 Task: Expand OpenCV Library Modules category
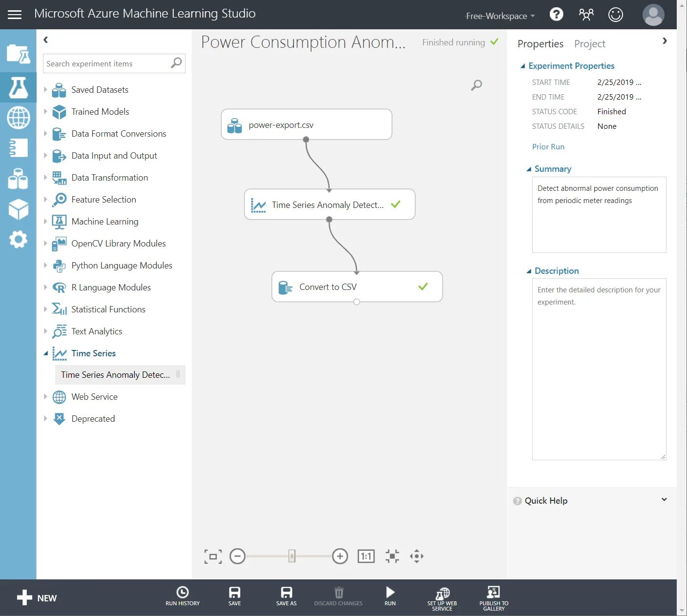point(45,243)
